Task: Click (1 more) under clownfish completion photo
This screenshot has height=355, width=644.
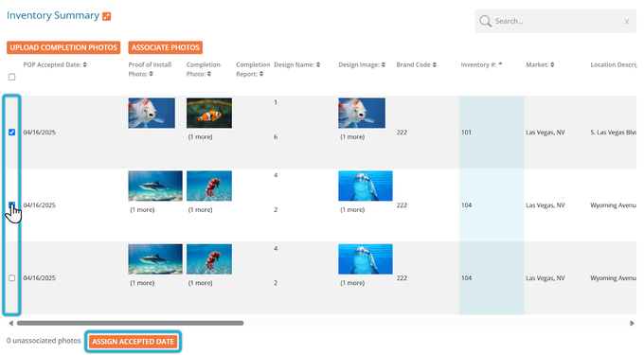Action: (201, 137)
